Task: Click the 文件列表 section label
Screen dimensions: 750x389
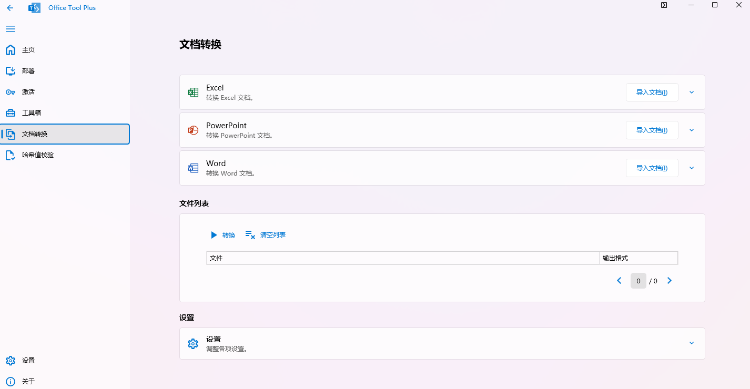Action: [194, 203]
